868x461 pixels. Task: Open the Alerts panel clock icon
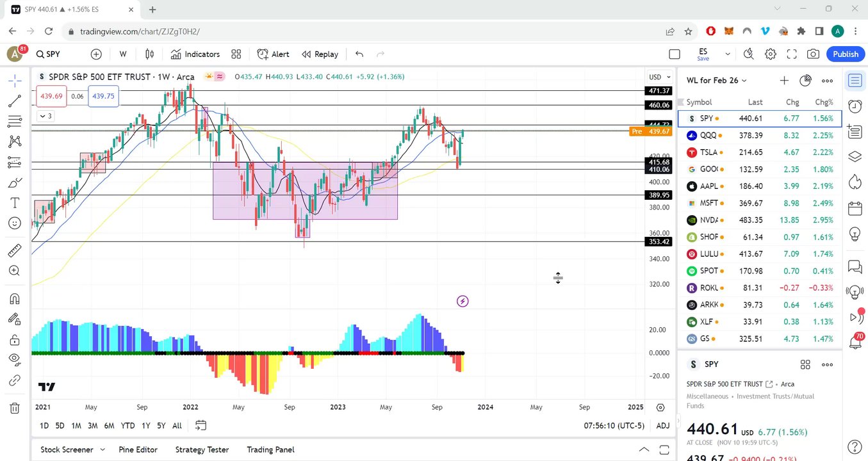pos(854,106)
